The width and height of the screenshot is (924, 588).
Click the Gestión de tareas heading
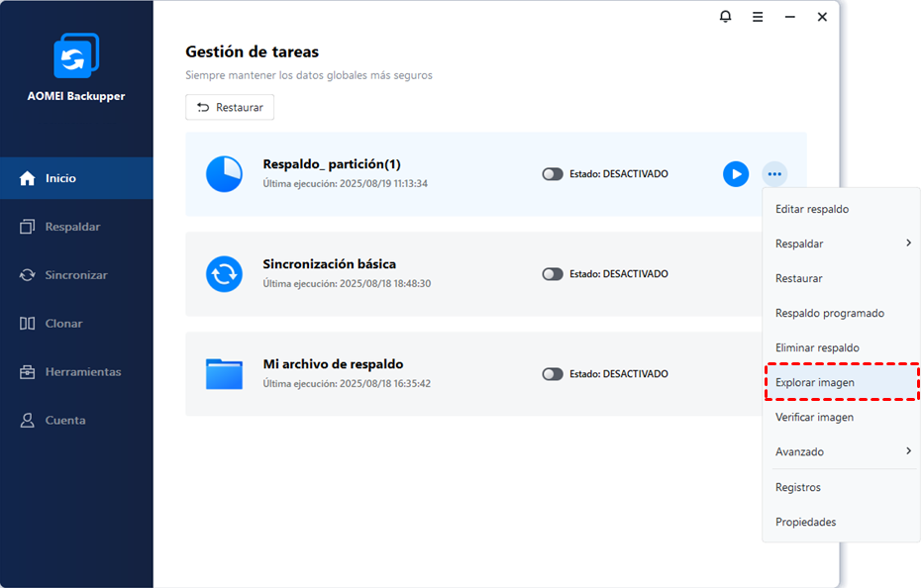coord(253,51)
